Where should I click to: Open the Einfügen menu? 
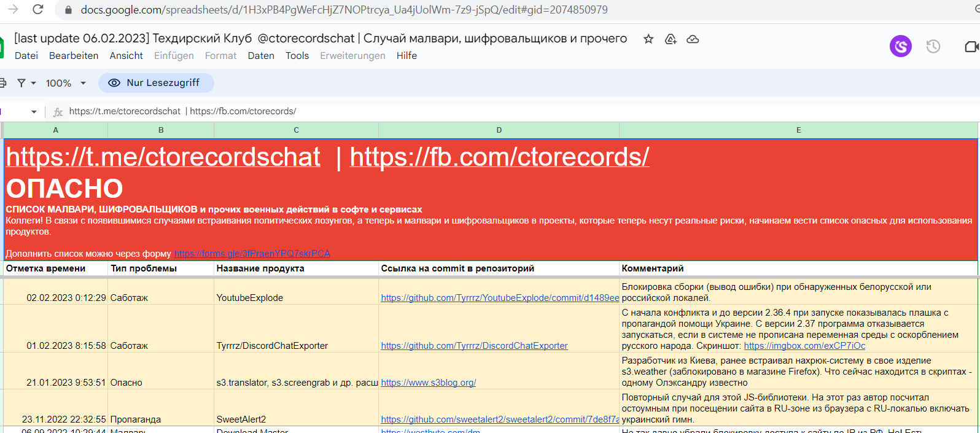pyautogui.click(x=174, y=55)
